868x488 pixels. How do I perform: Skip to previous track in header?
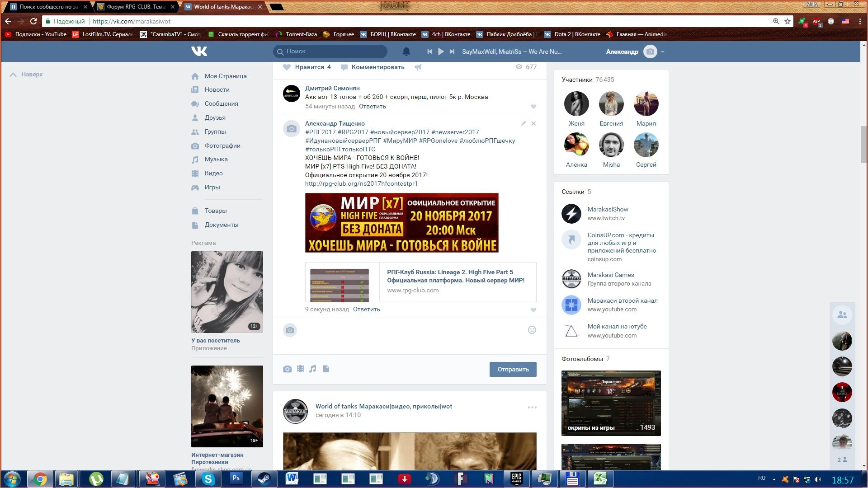429,52
